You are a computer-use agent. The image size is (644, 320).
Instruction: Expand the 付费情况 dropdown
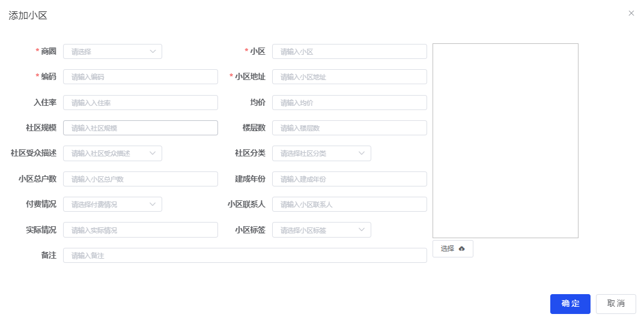(x=112, y=205)
